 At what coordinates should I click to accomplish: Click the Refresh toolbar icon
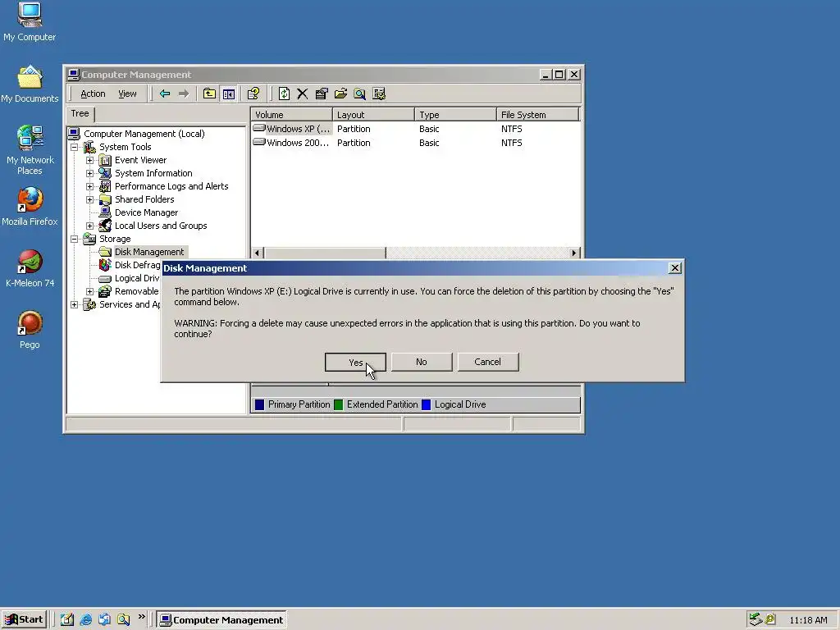tap(284, 94)
